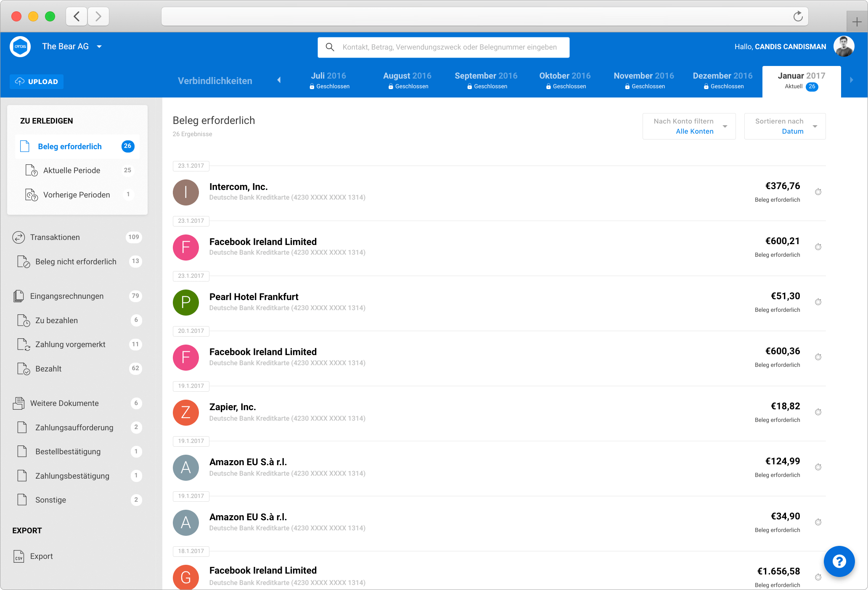The image size is (868, 590).
Task: Click the user profile avatar photo
Action: [844, 47]
